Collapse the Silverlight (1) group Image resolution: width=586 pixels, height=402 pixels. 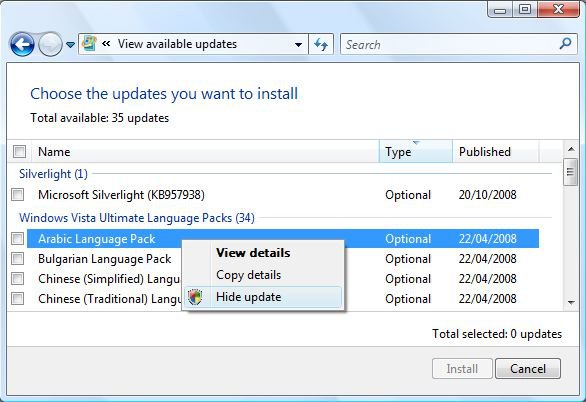[x=53, y=174]
